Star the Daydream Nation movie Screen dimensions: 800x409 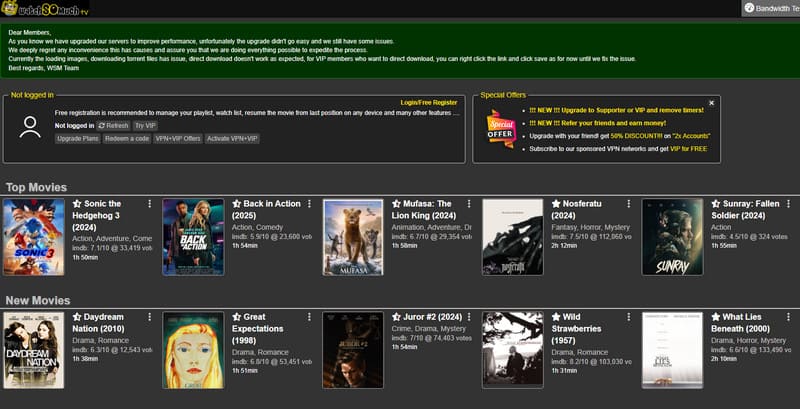[77, 317]
